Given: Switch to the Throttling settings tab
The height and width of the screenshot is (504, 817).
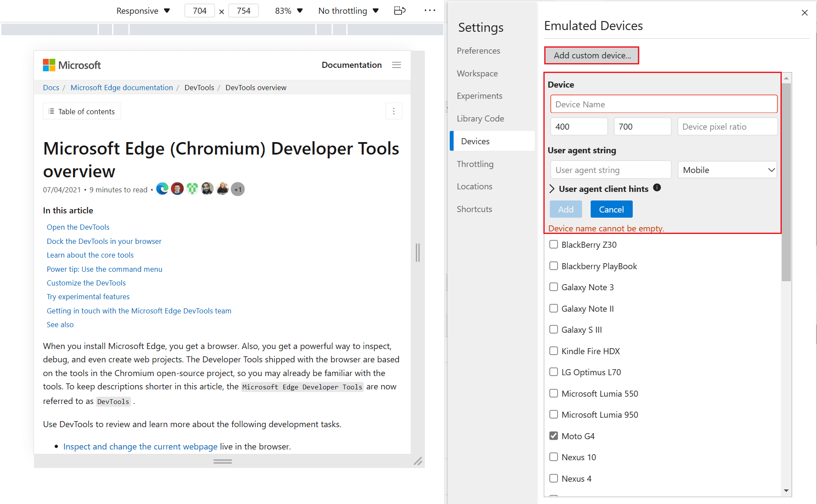Looking at the screenshot, I should pos(475,164).
